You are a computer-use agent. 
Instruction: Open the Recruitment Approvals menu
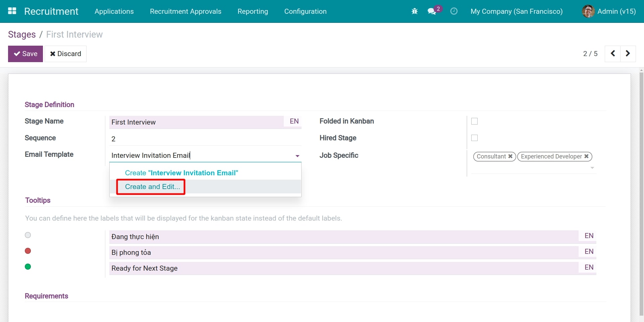pos(185,11)
